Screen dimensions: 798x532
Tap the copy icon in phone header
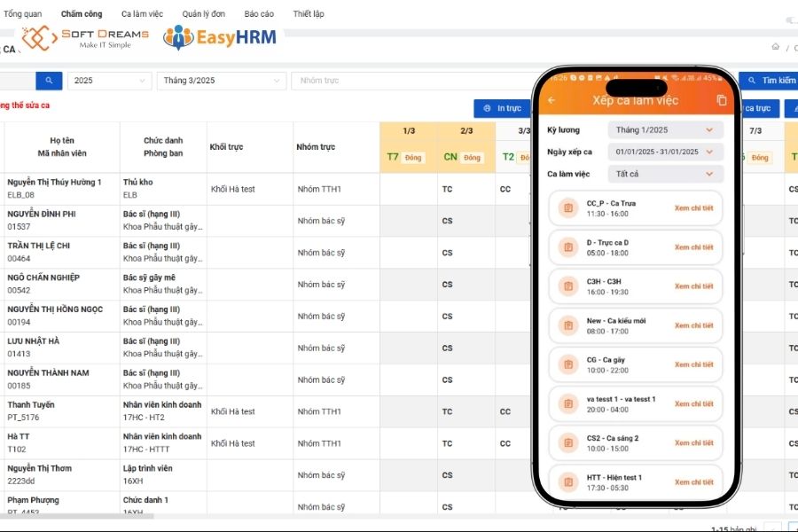coord(721,100)
